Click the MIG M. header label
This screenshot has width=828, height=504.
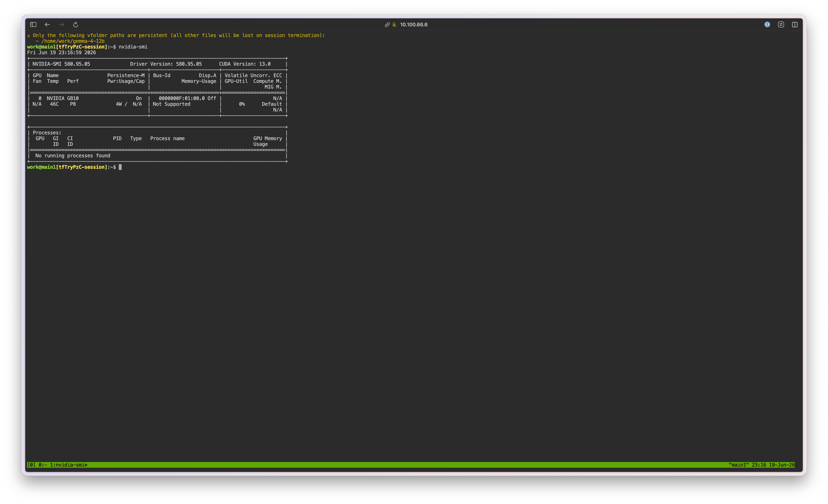[x=273, y=87]
